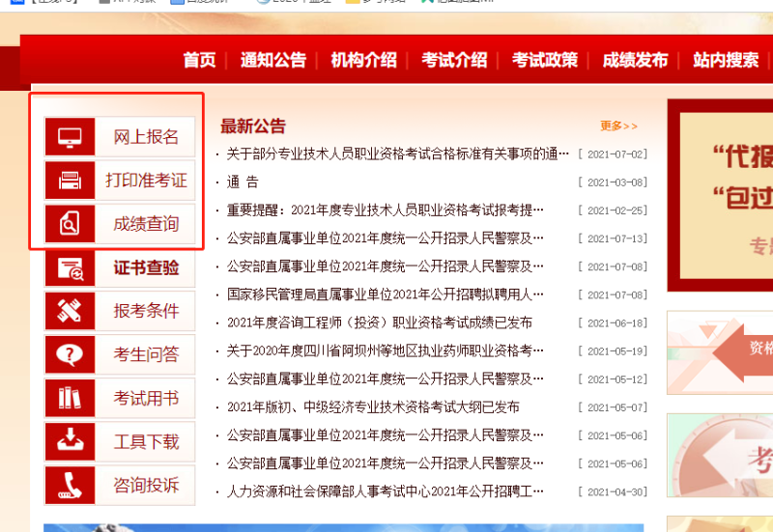773x532 pixels.
Task: Open 2021年版初、中级经济专业技术资格考试大纲 announcement
Action: tap(373, 407)
